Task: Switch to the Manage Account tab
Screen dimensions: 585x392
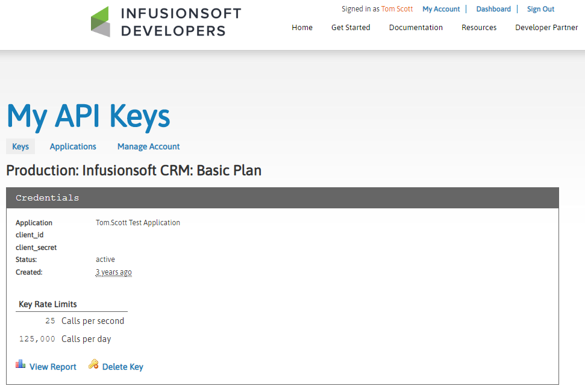Action: tap(148, 146)
